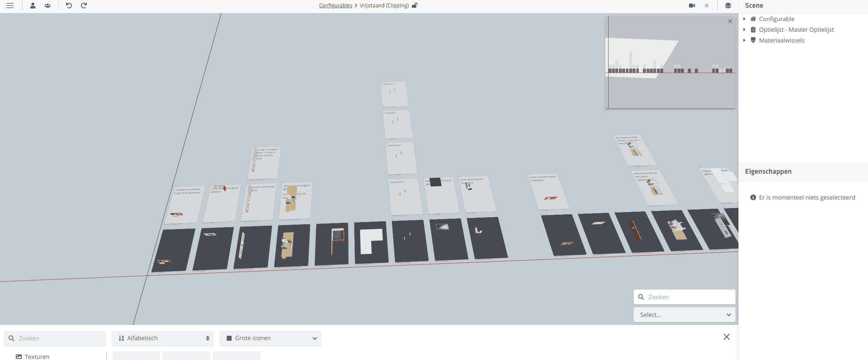868x360 pixels.
Task: Click the Texturen sidebar icon
Action: pos(18,356)
